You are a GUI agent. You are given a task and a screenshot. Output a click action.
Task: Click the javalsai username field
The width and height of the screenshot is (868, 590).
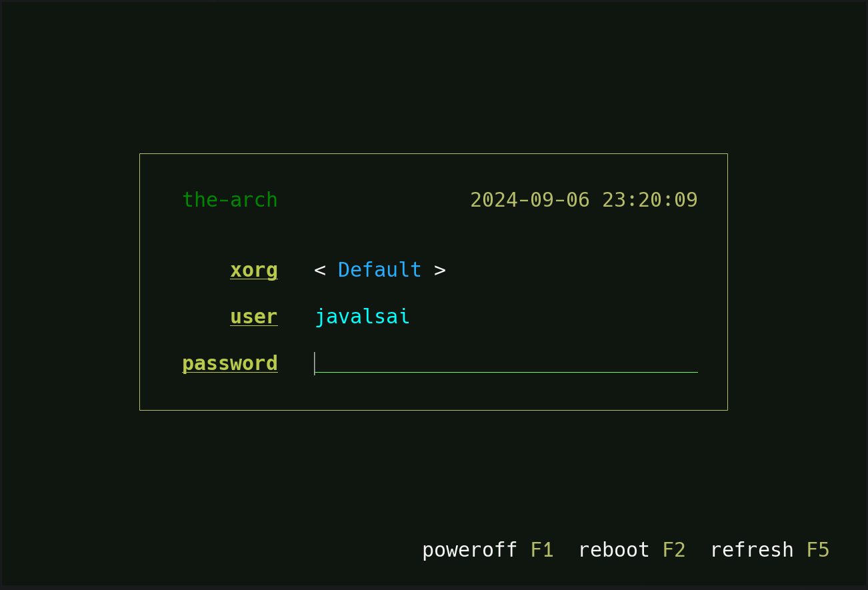[362, 317]
